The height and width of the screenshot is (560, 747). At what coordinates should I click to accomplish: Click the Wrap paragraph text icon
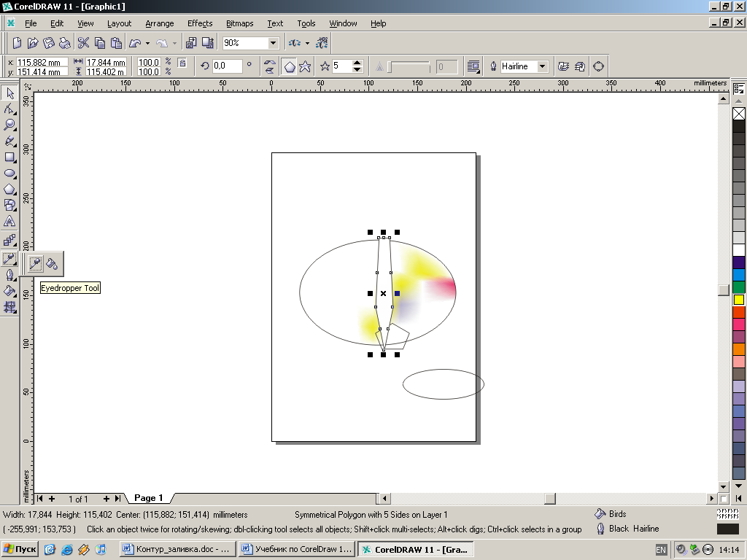coord(473,66)
